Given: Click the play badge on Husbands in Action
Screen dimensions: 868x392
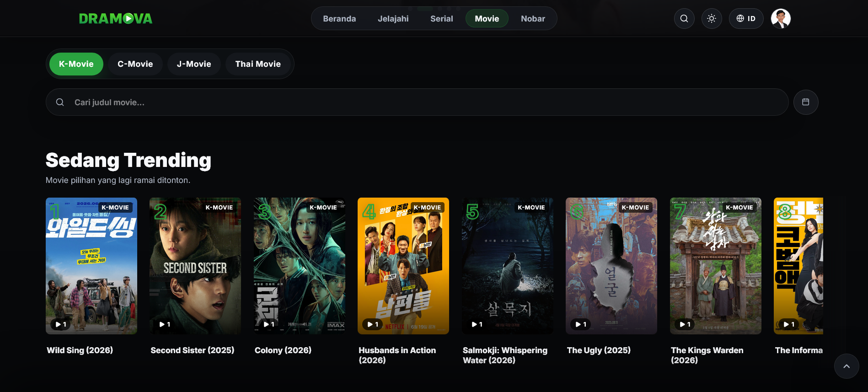Looking at the screenshot, I should tap(373, 324).
